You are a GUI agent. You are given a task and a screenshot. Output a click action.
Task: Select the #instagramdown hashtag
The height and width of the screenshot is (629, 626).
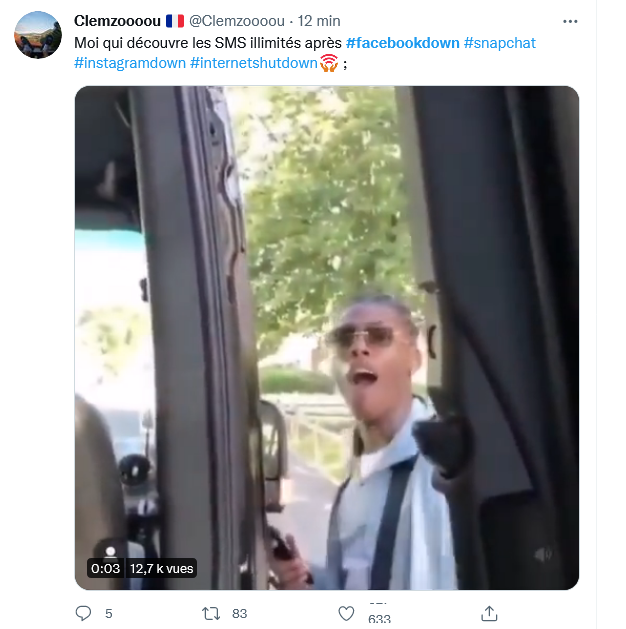[129, 64]
